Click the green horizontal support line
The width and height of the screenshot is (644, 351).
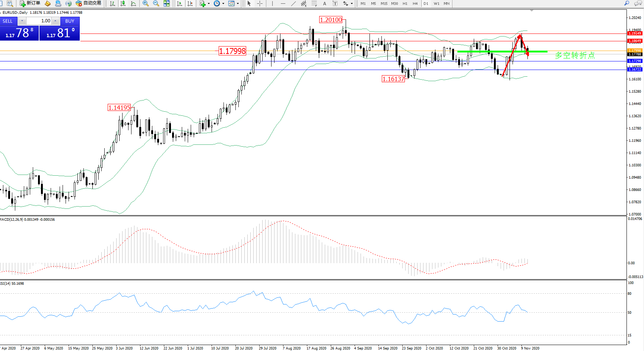(x=484, y=51)
